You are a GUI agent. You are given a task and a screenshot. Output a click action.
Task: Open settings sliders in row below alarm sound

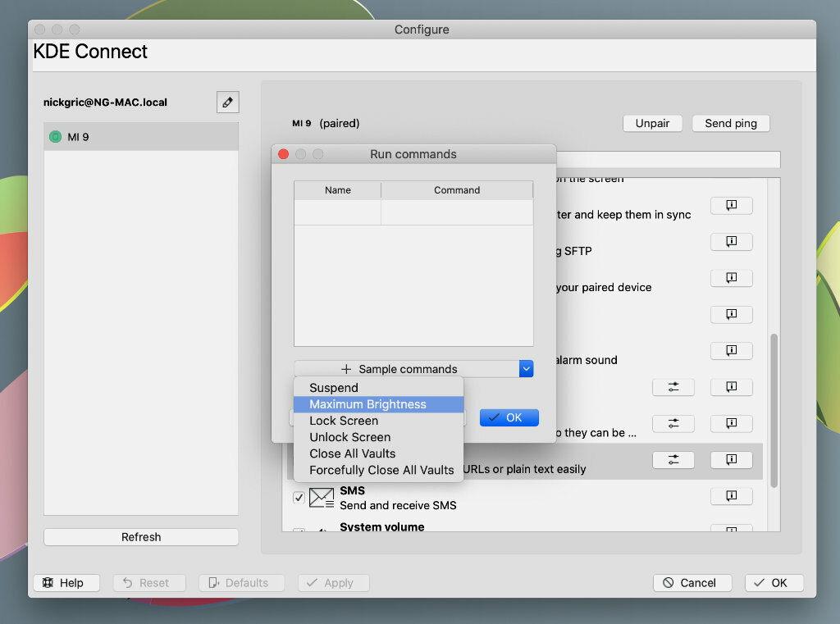pos(673,387)
